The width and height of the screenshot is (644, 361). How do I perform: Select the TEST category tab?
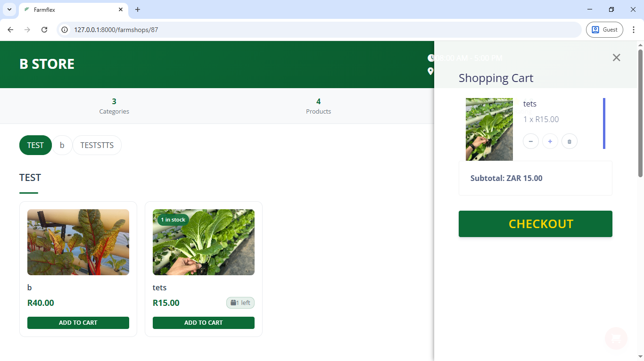35,145
